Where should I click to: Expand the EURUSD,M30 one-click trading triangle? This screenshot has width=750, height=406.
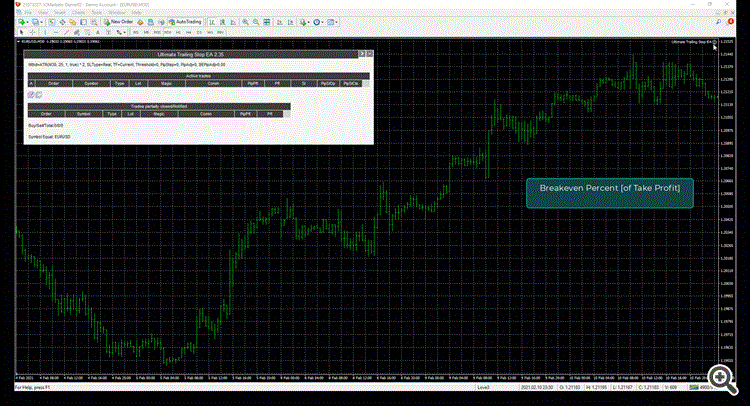[x=18, y=42]
